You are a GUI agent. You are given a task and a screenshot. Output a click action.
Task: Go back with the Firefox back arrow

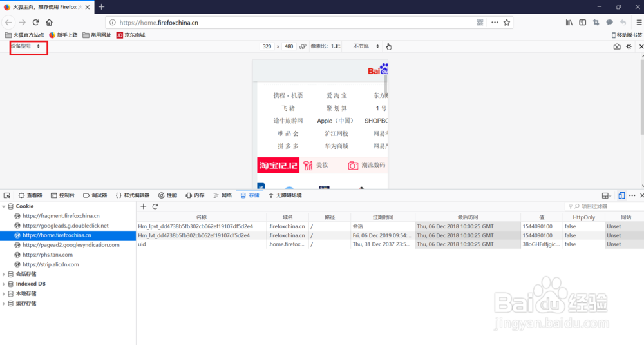(x=8, y=22)
